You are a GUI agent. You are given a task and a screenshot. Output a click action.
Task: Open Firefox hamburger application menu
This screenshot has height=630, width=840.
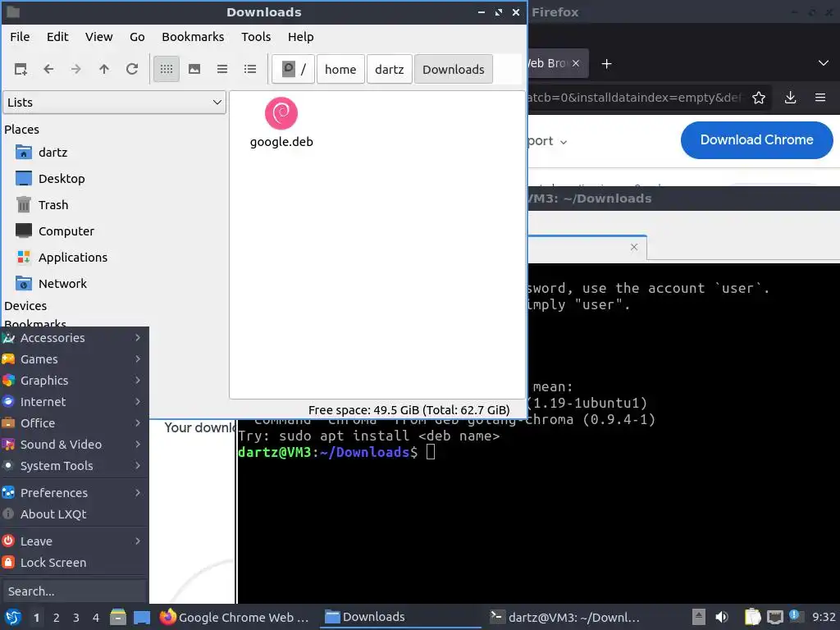pyautogui.click(x=820, y=98)
